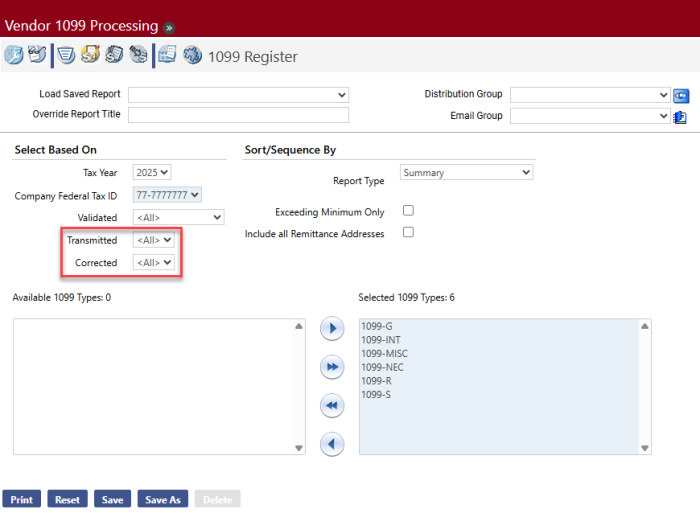The image size is (700, 513).
Task: Expand the Report Type dropdown
Action: pos(466,173)
